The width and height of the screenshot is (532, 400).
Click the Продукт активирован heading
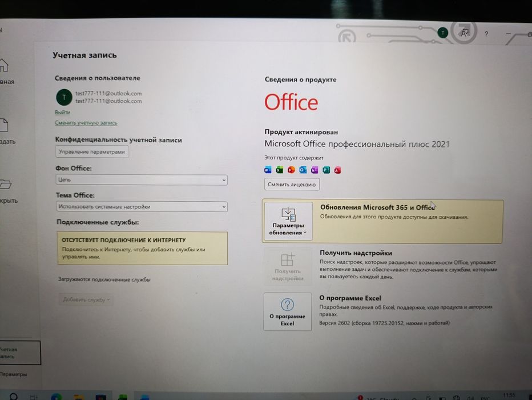tap(301, 132)
